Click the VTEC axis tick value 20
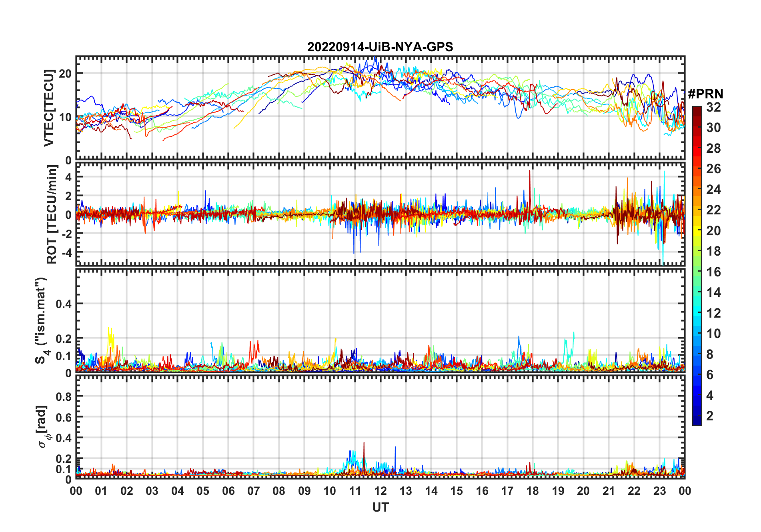Viewport: 761px width, 532px height. 65,74
